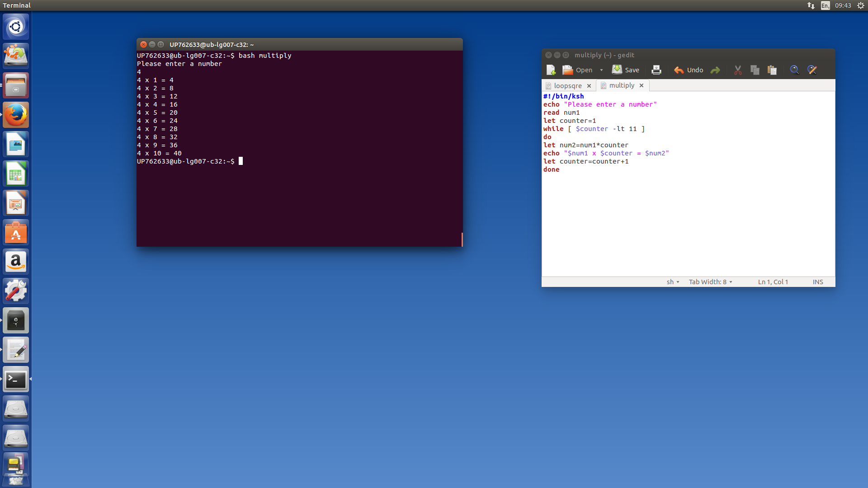Launch Firefox from the launcher

pyautogui.click(x=16, y=115)
